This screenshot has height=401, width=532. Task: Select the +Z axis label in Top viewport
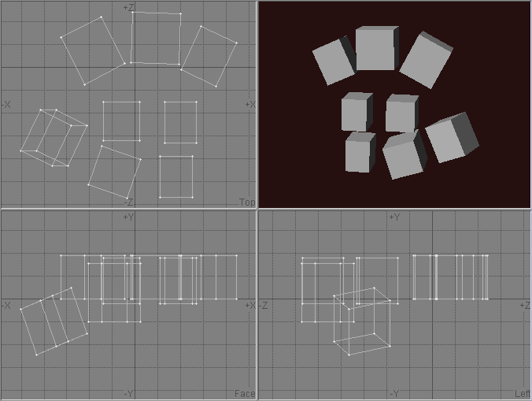128,7
